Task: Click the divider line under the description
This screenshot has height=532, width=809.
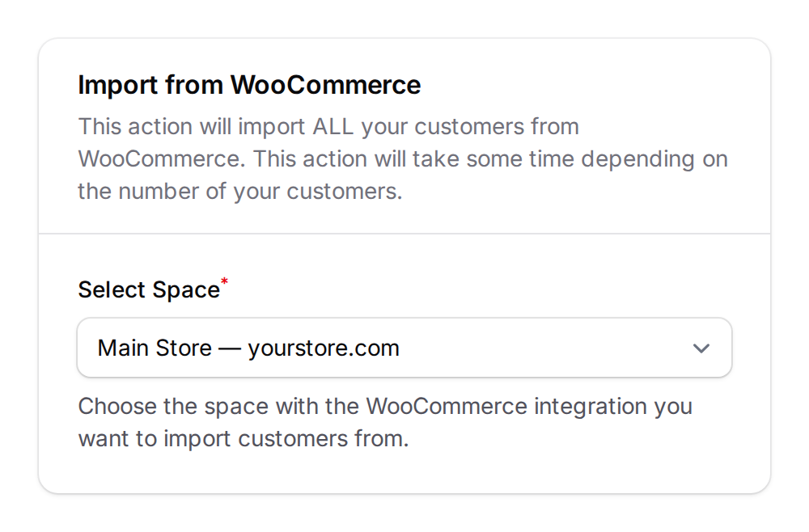Action: click(x=404, y=231)
